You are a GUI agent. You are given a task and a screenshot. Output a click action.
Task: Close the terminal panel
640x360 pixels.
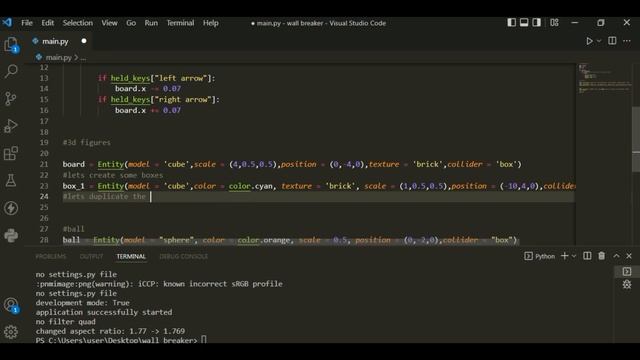(x=629, y=256)
